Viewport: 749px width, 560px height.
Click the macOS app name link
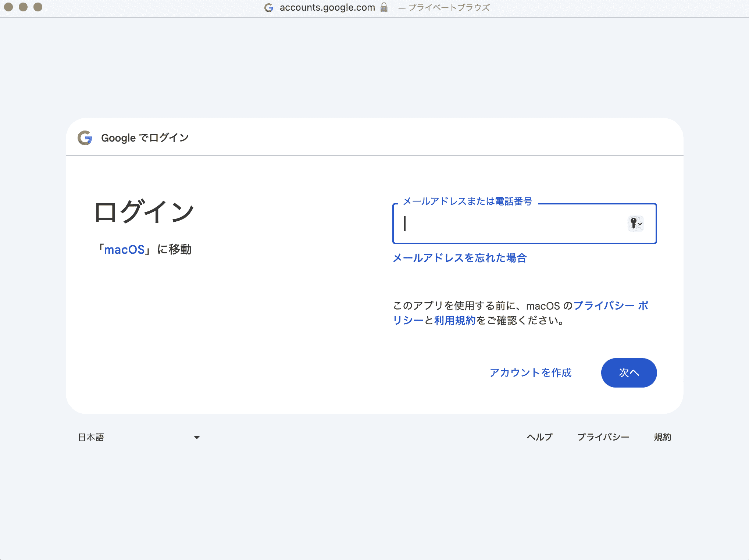click(x=124, y=250)
